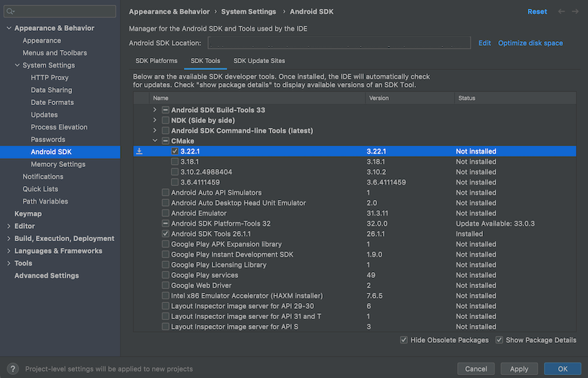The height and width of the screenshot is (378, 588).
Task: Enable the CMake 3.18.1 checkbox
Action: [175, 162]
